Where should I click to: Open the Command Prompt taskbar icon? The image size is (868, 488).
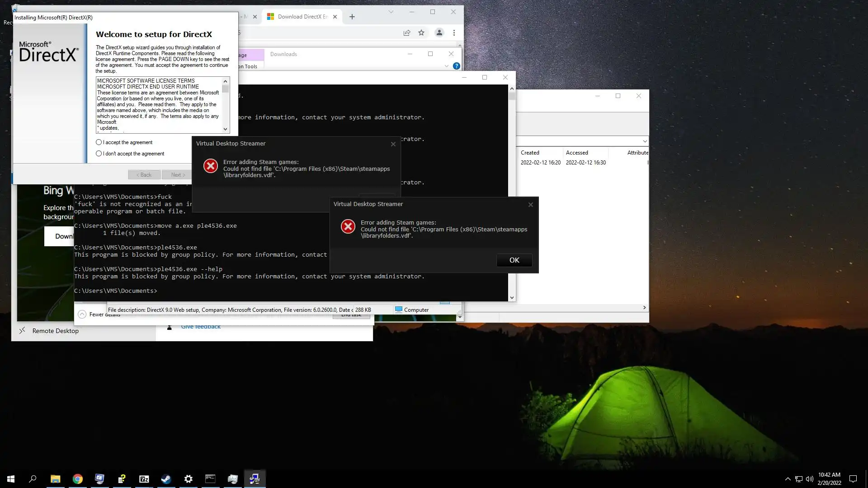click(x=210, y=479)
